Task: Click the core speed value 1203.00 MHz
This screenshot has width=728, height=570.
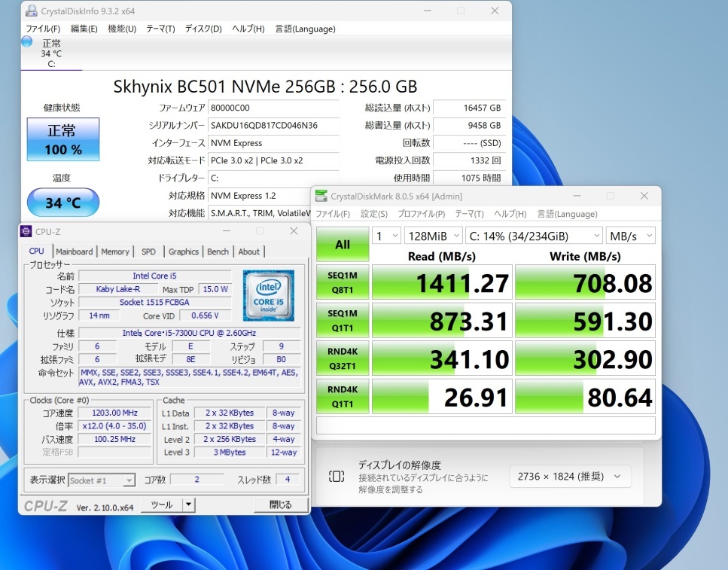Action: [x=114, y=413]
